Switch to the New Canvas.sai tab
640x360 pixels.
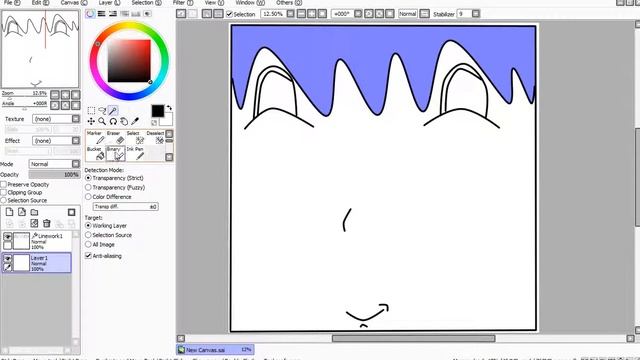click(x=215, y=350)
